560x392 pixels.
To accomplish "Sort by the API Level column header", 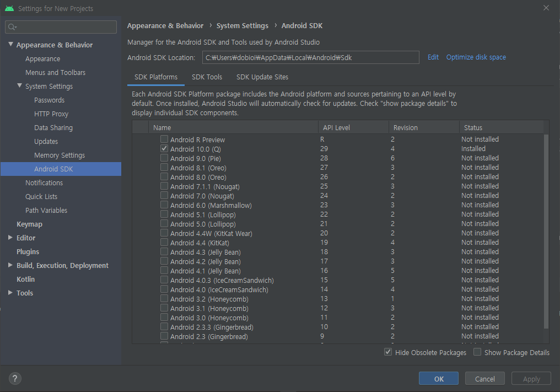I will pyautogui.click(x=353, y=127).
